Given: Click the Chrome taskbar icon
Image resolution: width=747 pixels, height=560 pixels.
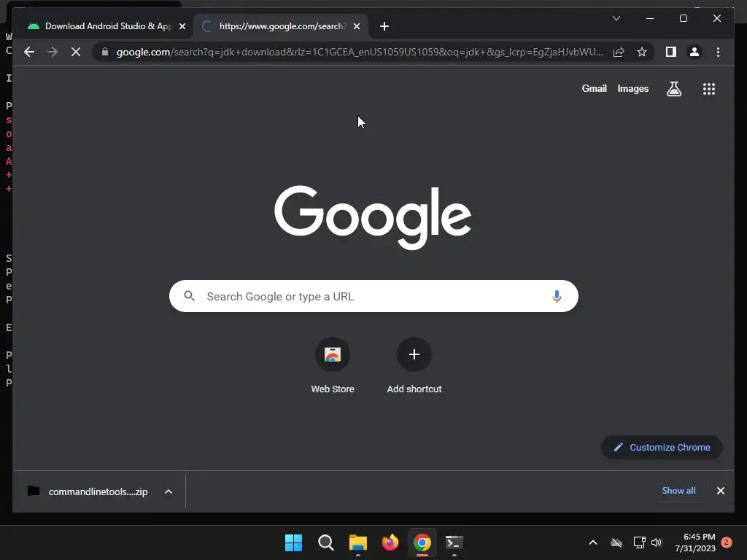Looking at the screenshot, I should click(x=422, y=542).
